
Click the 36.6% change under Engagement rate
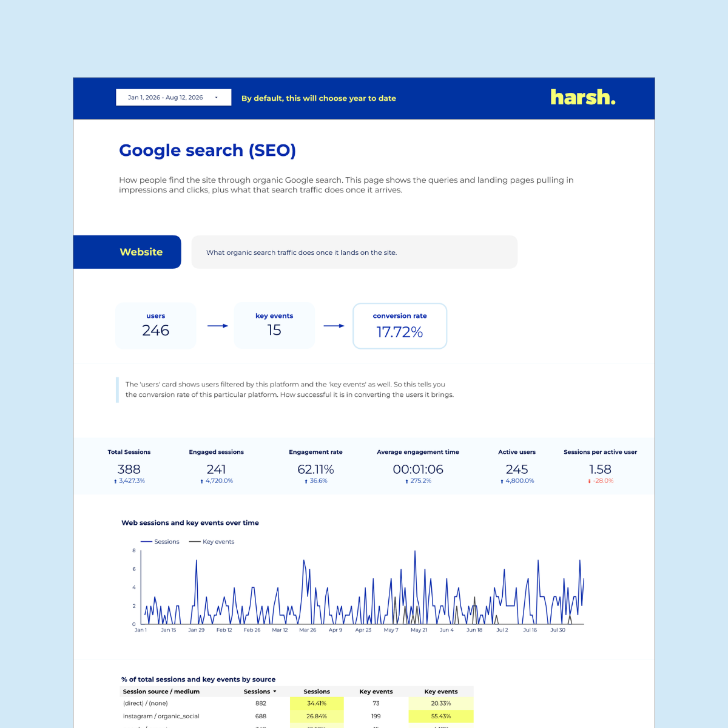(x=315, y=480)
